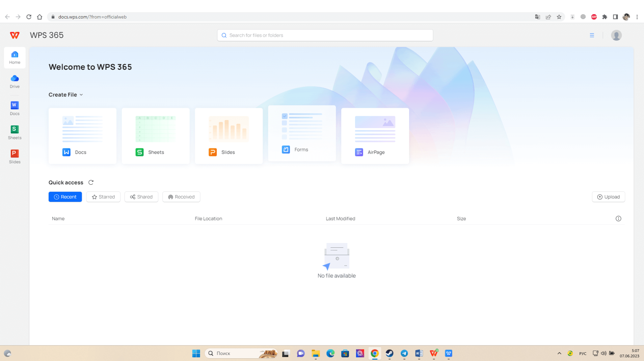Create a new Forms file
The height and width of the screenshot is (361, 644).
[x=302, y=133]
